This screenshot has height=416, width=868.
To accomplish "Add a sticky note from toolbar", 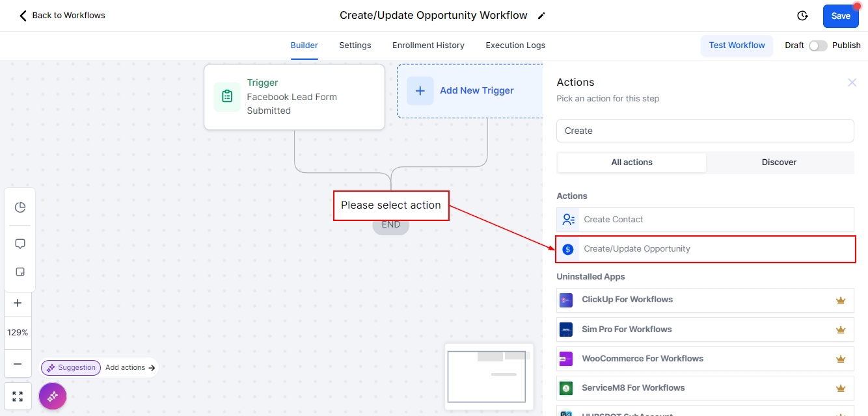I will pyautogui.click(x=20, y=272).
